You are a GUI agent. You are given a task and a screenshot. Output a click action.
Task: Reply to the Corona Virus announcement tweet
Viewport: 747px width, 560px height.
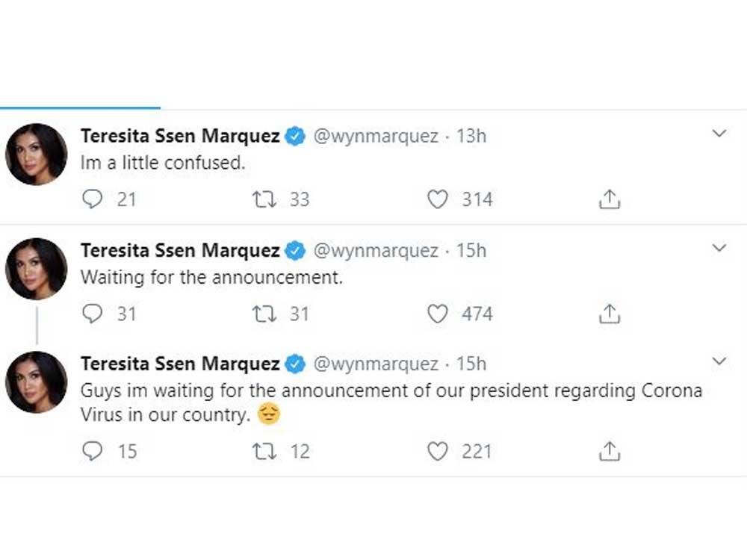click(x=91, y=451)
